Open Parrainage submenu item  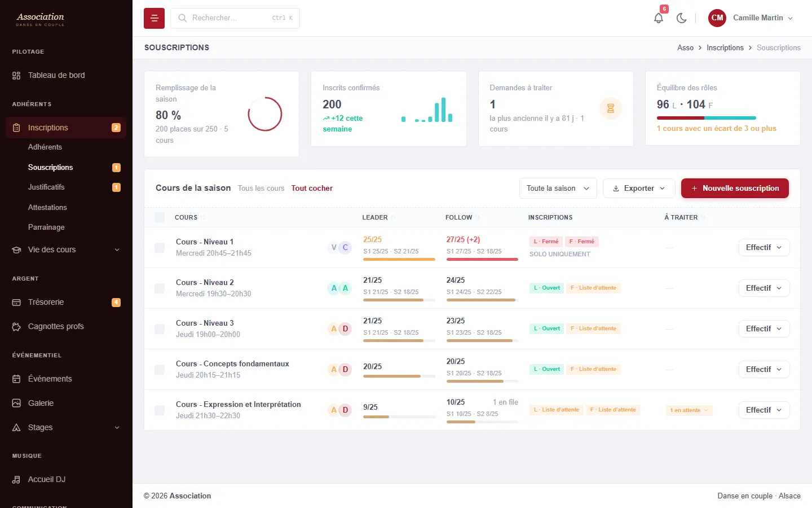pyautogui.click(x=46, y=227)
